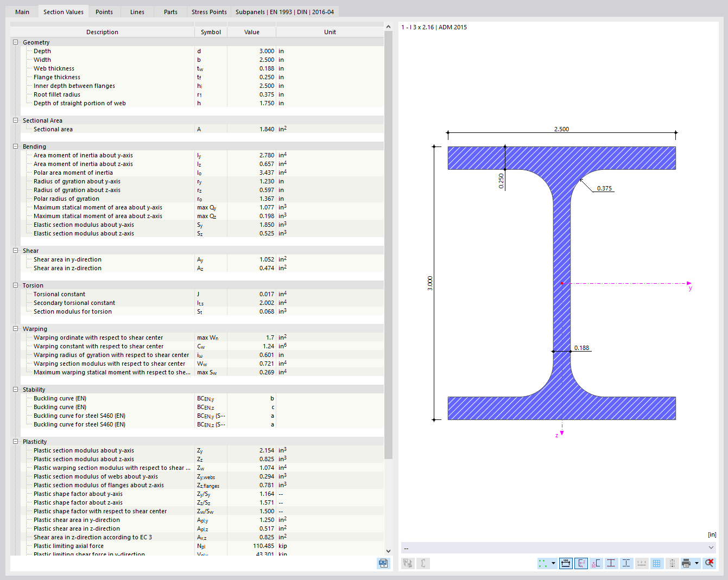The width and height of the screenshot is (728, 580).
Task: Open the print preview icon
Action: click(686, 563)
